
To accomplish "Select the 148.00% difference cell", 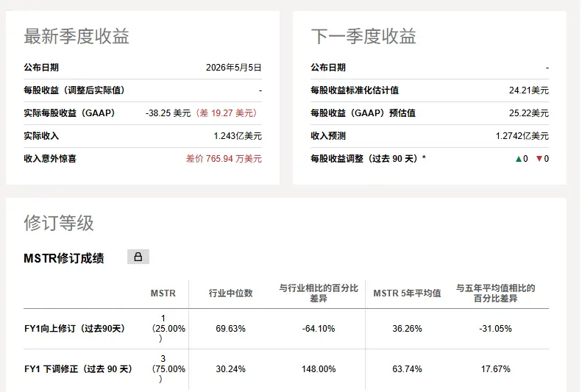I will click(x=319, y=369).
